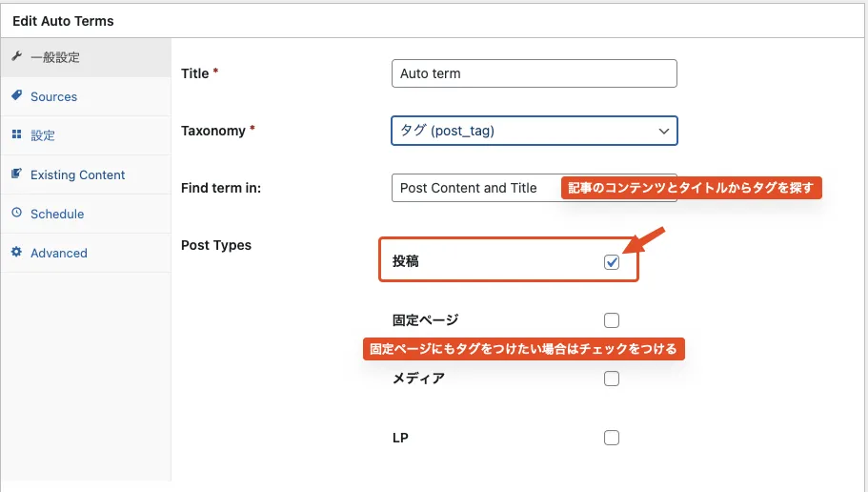
Task: Click the LP label text
Action: (400, 438)
